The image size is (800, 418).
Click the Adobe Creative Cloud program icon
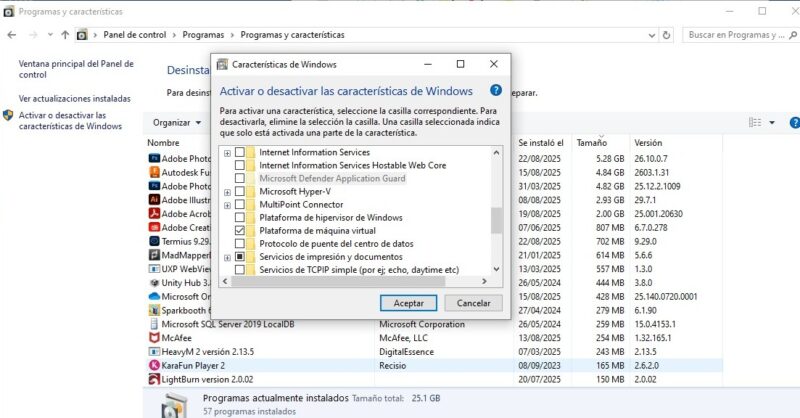[x=154, y=228]
